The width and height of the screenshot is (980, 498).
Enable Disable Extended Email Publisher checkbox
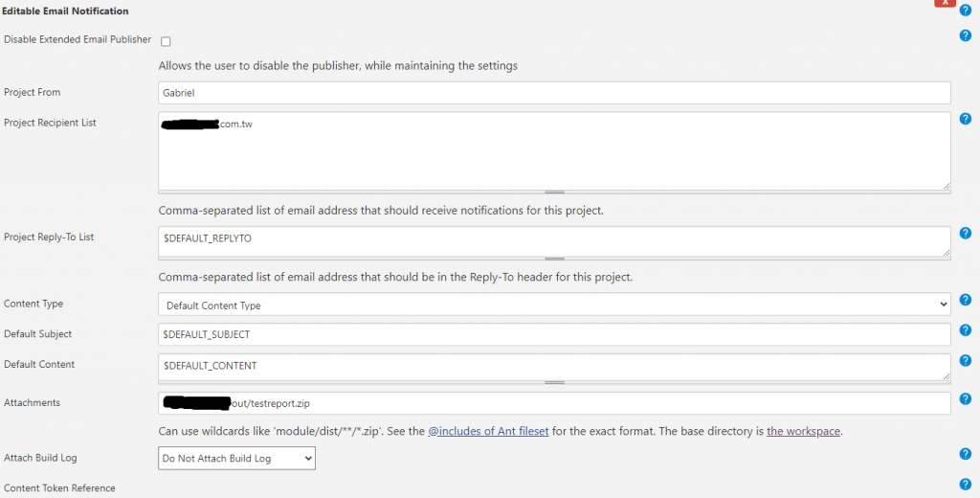(166, 41)
